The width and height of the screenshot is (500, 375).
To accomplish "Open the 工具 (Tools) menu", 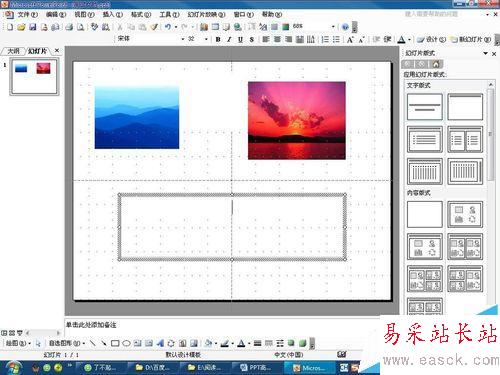I will [169, 14].
